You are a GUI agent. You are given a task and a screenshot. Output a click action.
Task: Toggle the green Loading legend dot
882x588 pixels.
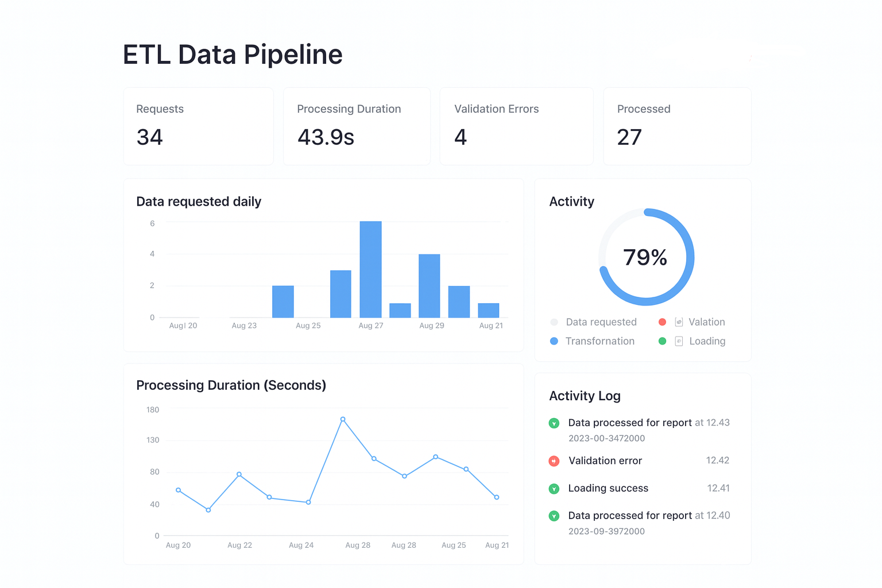[x=662, y=341]
